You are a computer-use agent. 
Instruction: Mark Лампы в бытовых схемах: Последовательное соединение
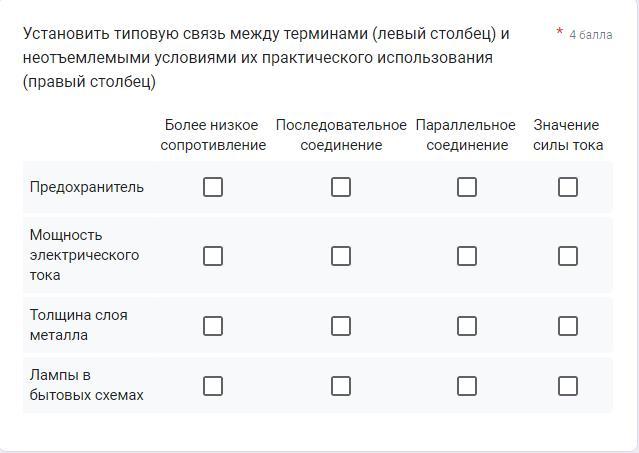(x=341, y=386)
